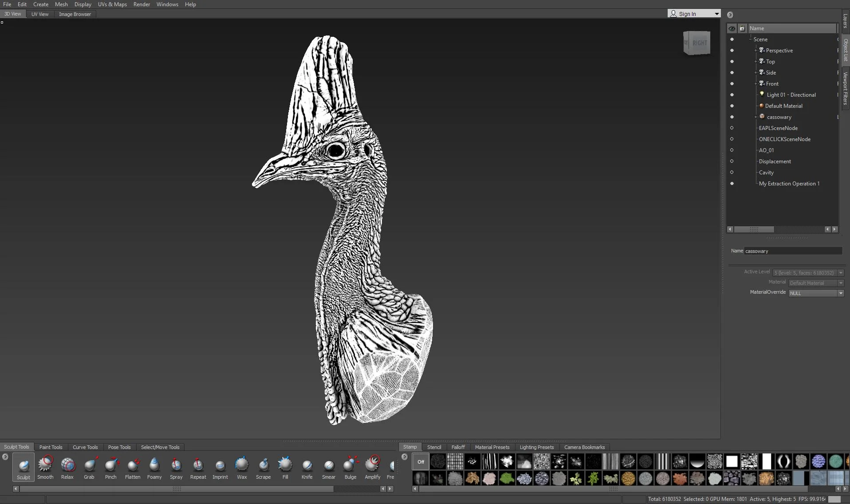Switch to the Image Browser tab

coord(75,14)
